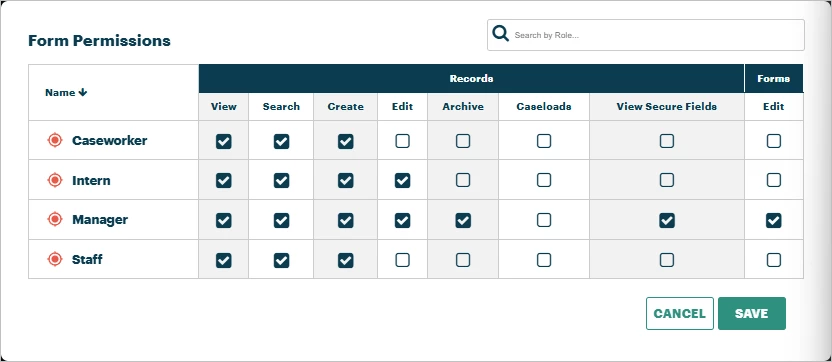Uncheck Intern View records permission

223,180
